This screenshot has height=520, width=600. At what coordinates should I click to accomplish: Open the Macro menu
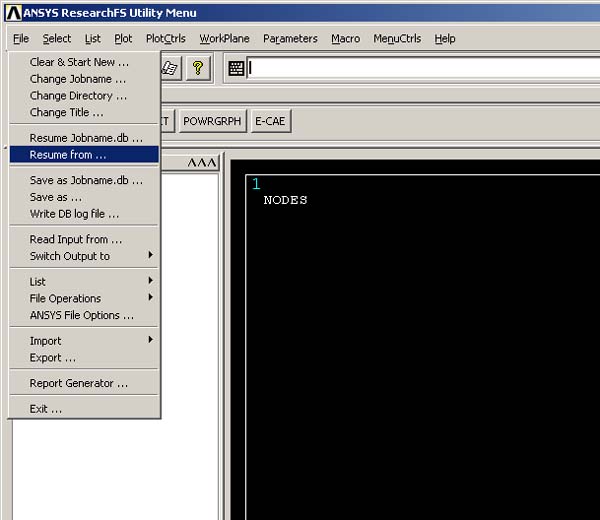(x=346, y=39)
